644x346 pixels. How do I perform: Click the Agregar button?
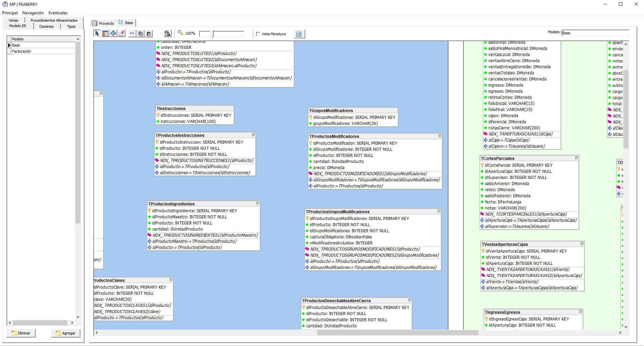(66, 333)
